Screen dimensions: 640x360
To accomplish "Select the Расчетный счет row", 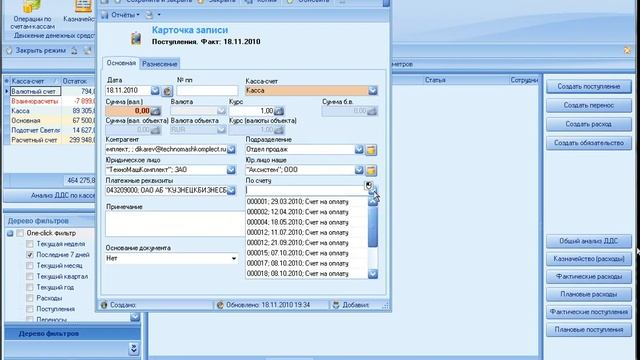I will pyautogui.click(x=50, y=140).
